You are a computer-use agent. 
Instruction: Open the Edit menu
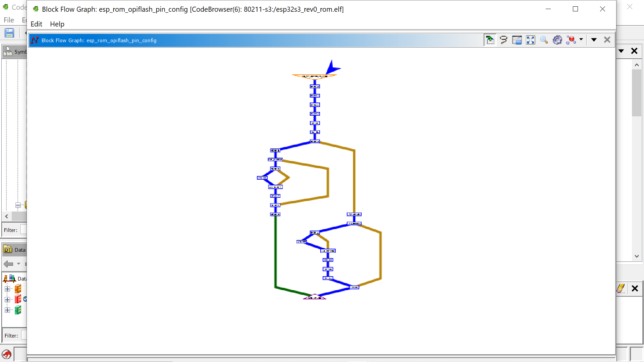tap(36, 24)
